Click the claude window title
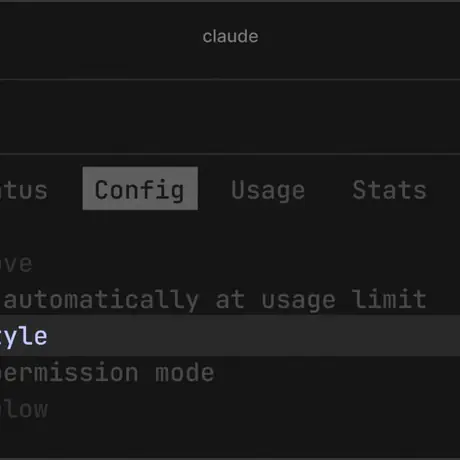This screenshot has height=460, width=460. tap(230, 36)
